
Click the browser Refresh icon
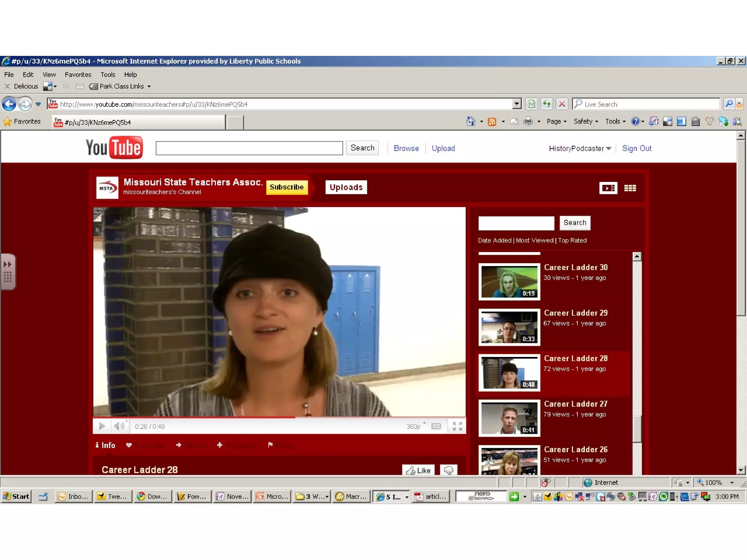coord(546,104)
